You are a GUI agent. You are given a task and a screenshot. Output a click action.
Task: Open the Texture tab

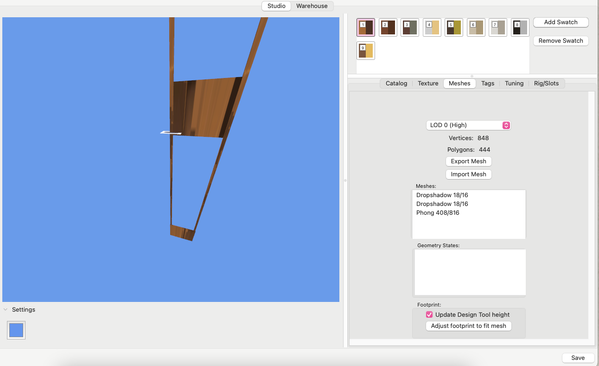point(428,83)
